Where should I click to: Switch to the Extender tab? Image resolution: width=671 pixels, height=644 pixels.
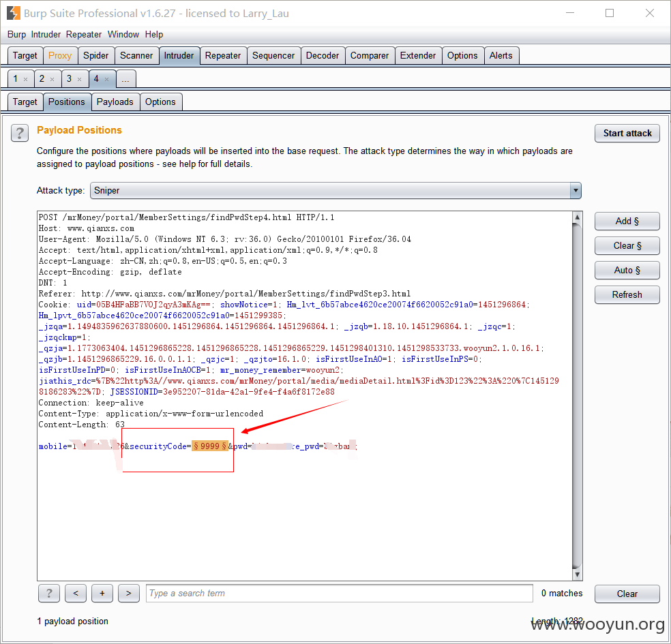[417, 56]
